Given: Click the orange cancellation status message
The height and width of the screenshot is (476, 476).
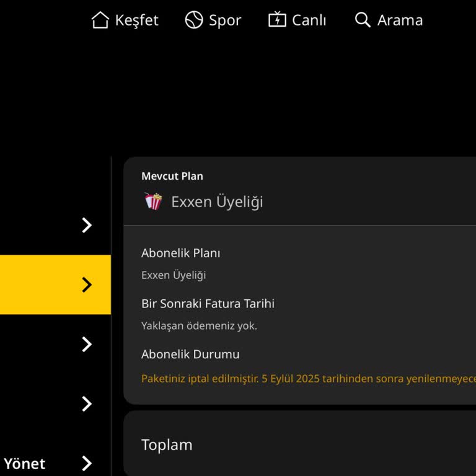Looking at the screenshot, I should [x=308, y=379].
